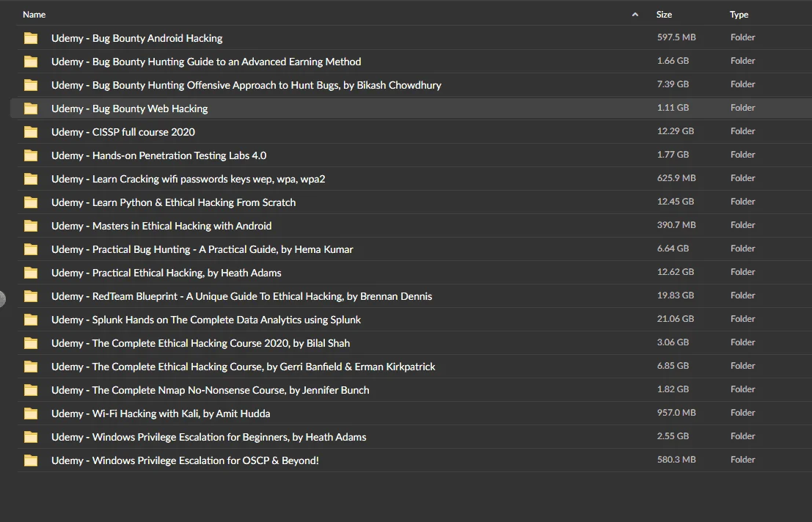Sort files by Size column

[664, 15]
